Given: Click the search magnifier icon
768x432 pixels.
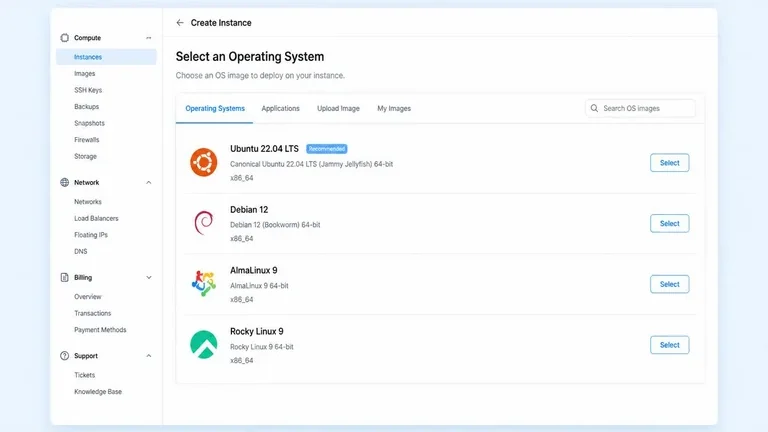Looking at the screenshot, I should (594, 108).
